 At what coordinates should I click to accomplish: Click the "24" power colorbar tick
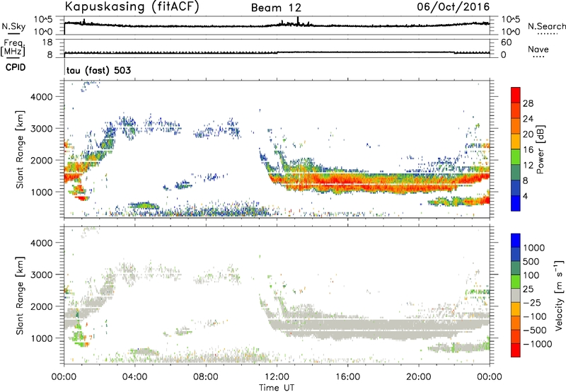(x=528, y=119)
